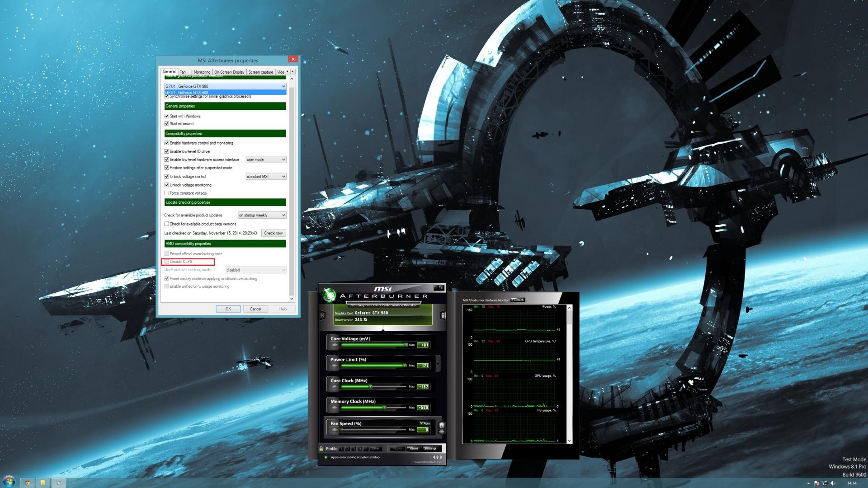
Task: Click Settings in the Afterburner window
Action: tap(430, 449)
